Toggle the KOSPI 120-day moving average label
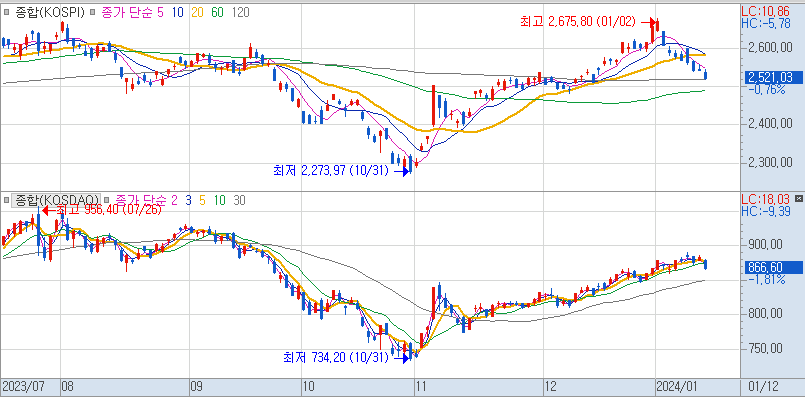Screen dimensions: 805x397 (240, 12)
